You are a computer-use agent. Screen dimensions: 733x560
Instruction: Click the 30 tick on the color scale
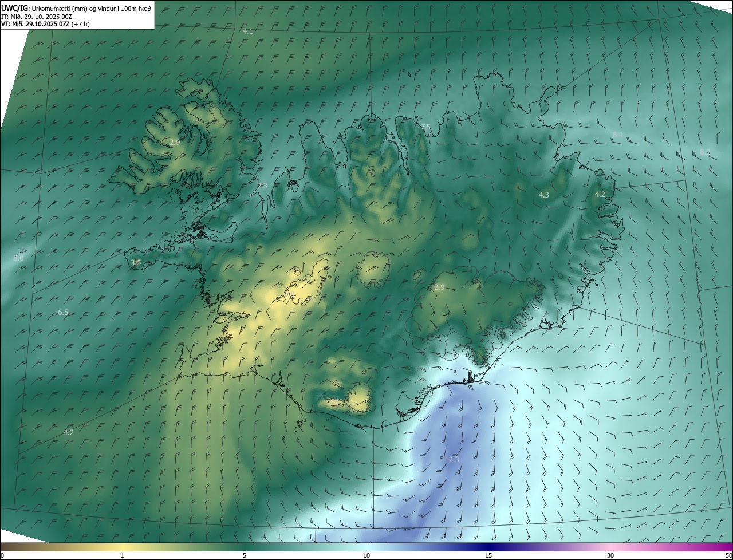[610, 555]
